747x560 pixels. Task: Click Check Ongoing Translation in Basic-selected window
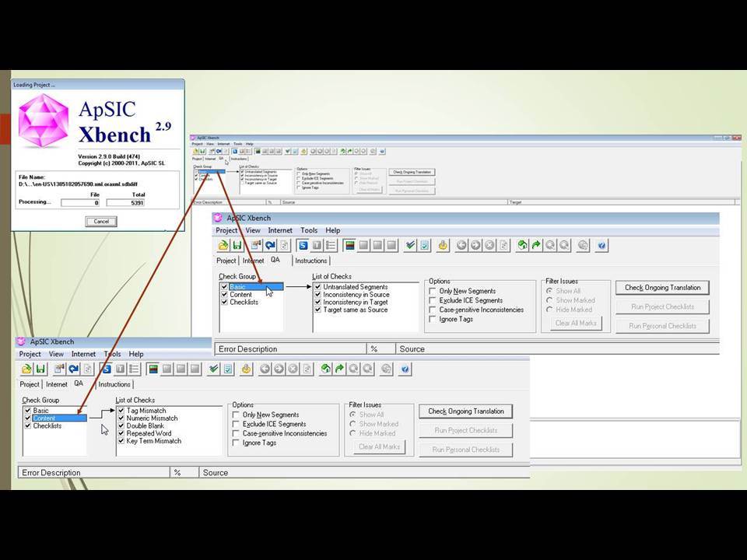tap(663, 288)
